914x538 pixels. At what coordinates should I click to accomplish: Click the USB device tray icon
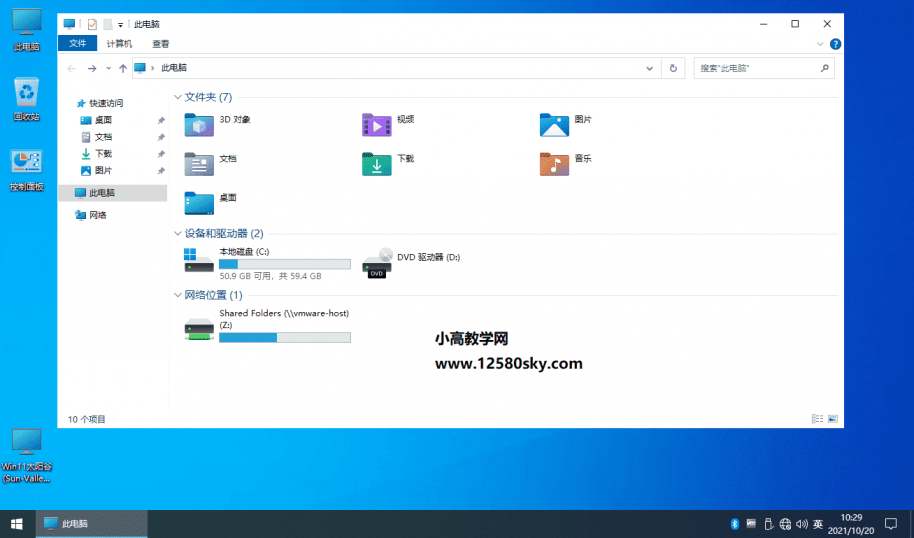pos(768,524)
